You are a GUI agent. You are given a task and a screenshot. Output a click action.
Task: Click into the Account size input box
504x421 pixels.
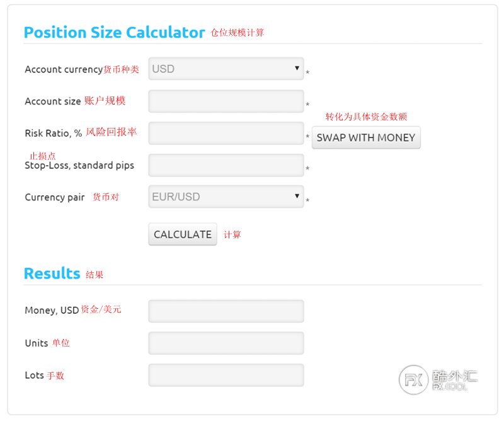pos(226,101)
